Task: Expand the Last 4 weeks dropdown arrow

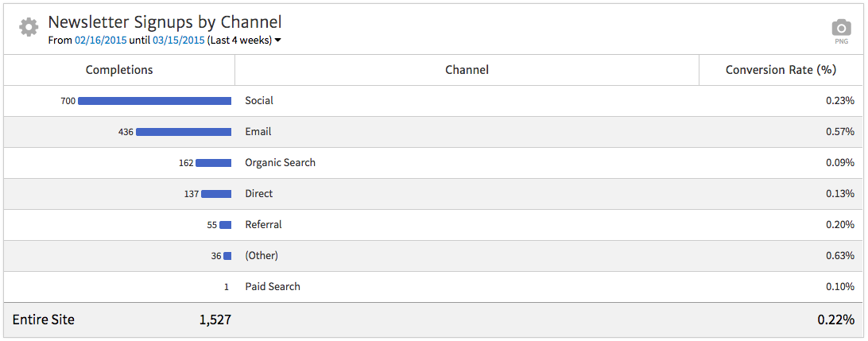Action: click(x=277, y=40)
